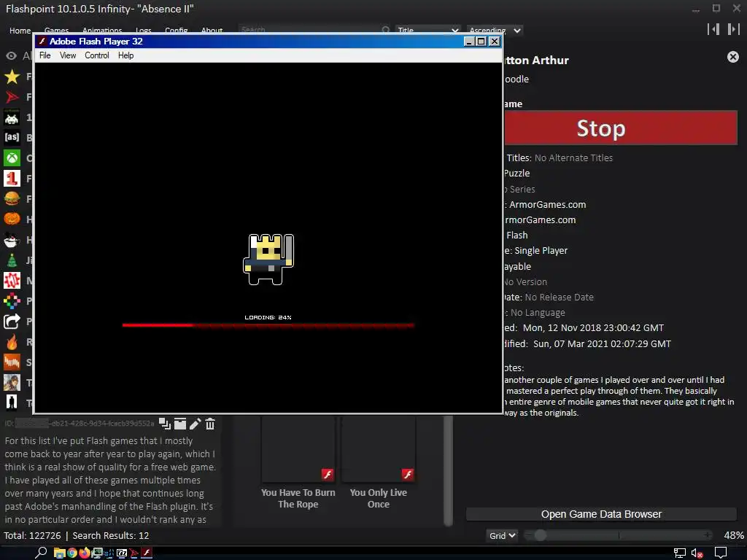Close the game details panel with X

733,57
